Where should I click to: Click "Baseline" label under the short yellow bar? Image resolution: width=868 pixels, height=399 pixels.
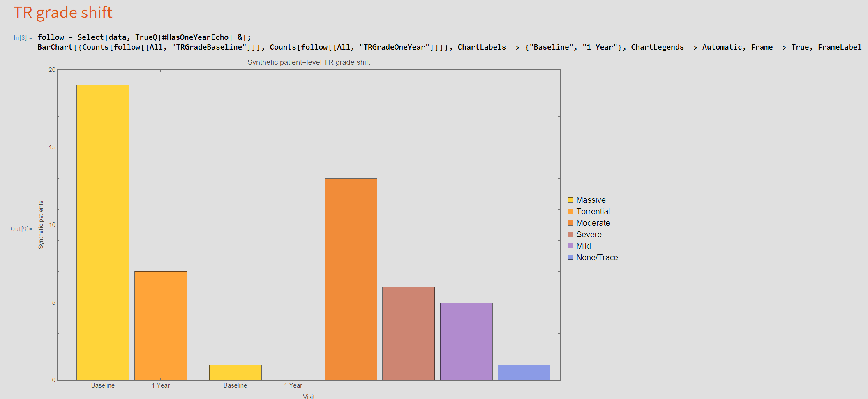235,385
